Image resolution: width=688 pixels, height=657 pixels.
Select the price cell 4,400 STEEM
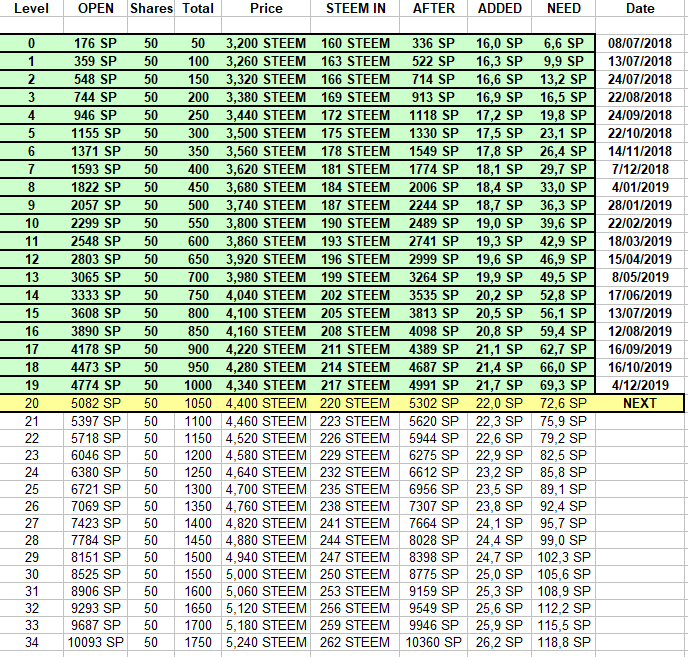pyautogui.click(x=266, y=403)
